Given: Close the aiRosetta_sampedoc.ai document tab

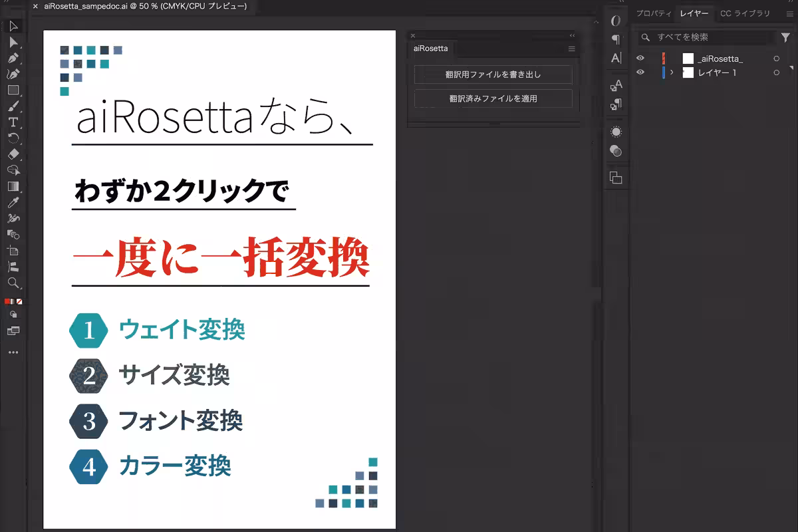Looking at the screenshot, I should tap(35, 6).
